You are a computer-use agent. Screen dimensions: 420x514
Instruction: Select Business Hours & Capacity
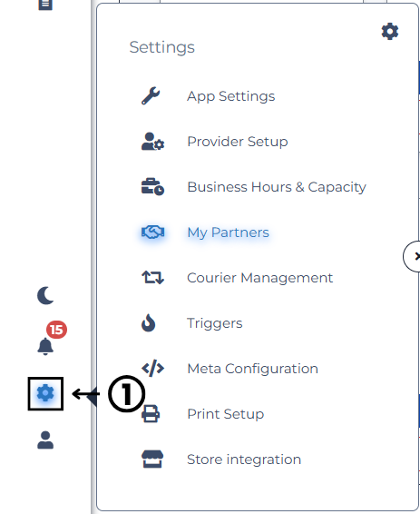pyautogui.click(x=277, y=187)
